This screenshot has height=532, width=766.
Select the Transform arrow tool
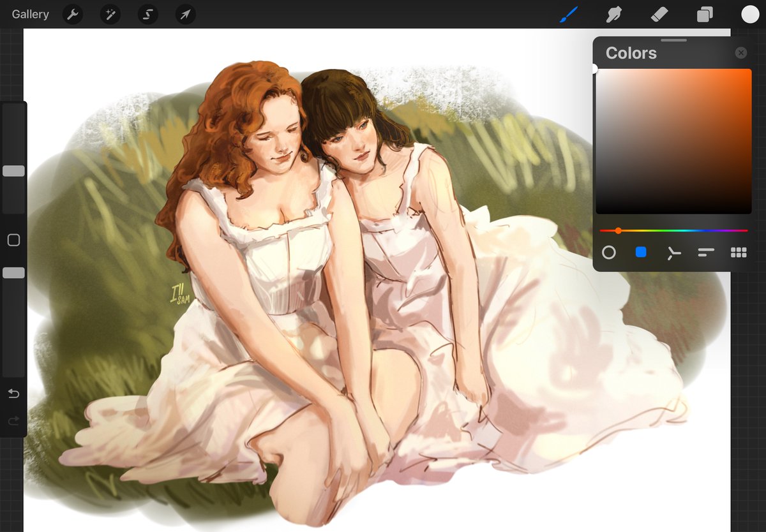click(x=185, y=14)
